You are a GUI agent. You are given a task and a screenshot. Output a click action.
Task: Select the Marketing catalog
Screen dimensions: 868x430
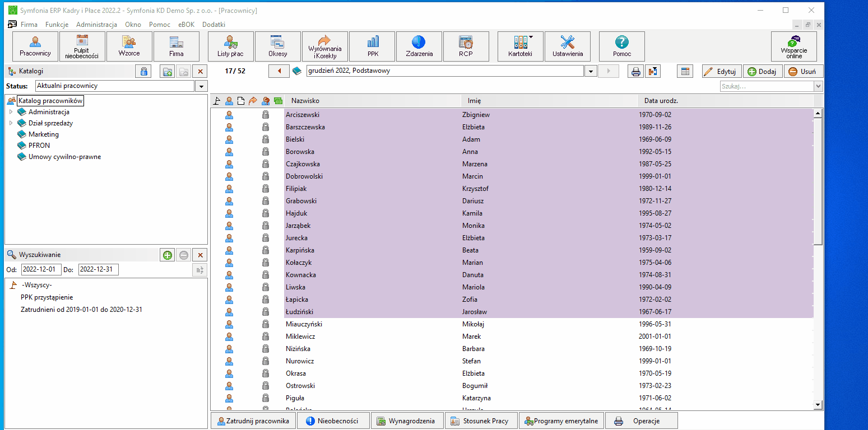tap(44, 134)
